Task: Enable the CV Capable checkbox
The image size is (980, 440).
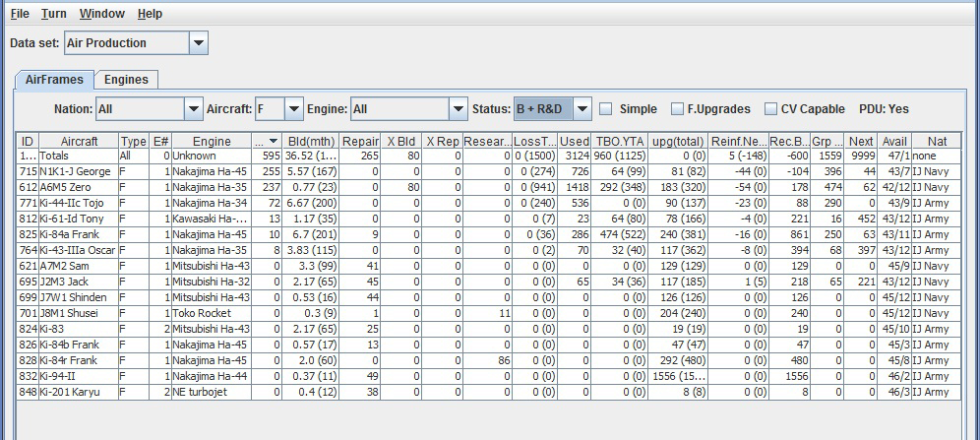Action: [x=771, y=108]
